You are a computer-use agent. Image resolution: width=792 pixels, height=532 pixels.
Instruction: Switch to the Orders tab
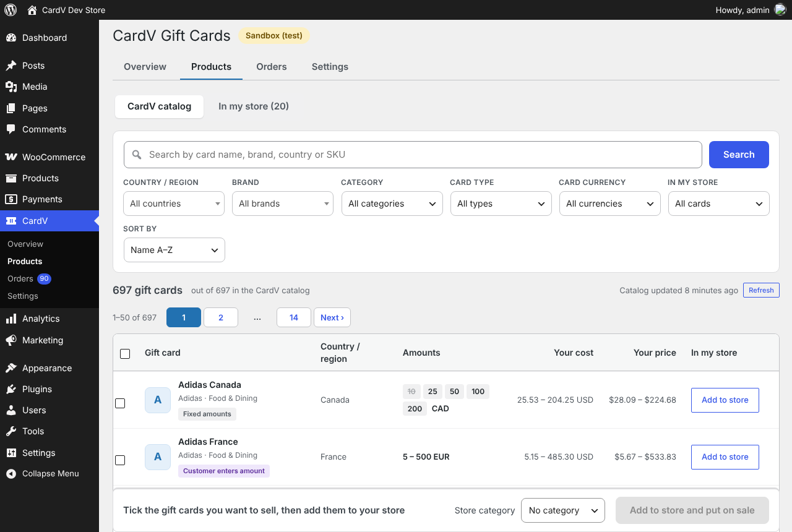[272, 67]
